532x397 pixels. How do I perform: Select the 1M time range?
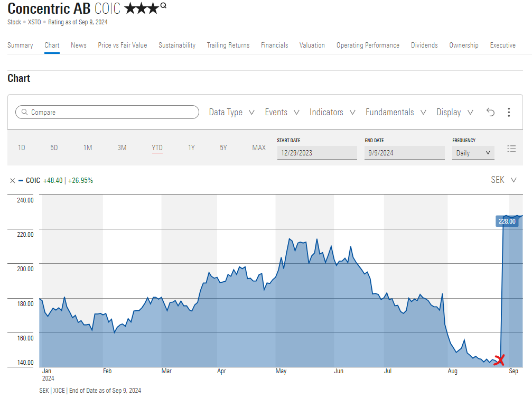coord(88,147)
